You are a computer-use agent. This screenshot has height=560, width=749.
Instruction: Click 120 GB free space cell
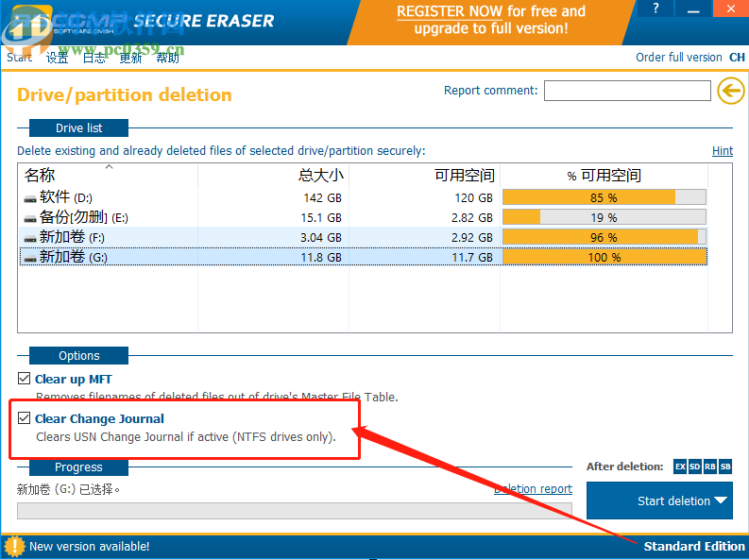click(x=473, y=197)
